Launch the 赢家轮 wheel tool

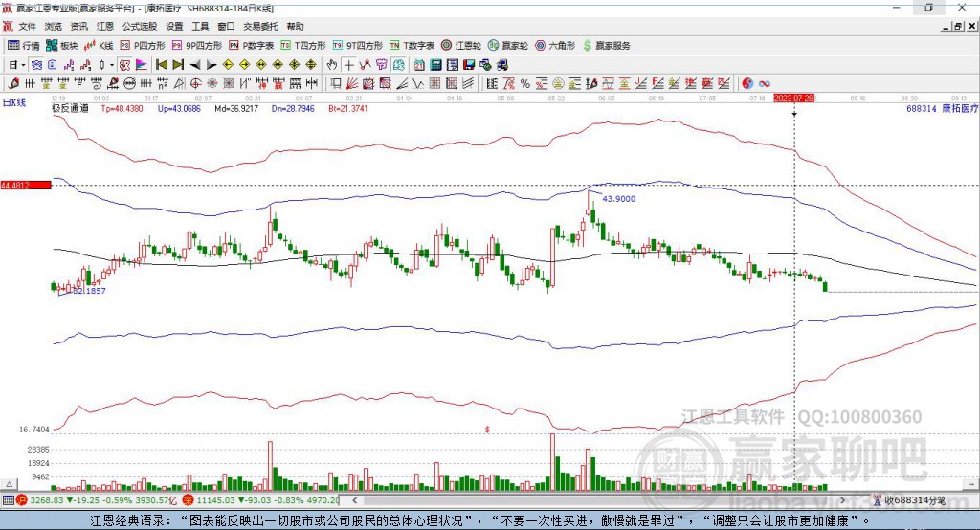508,46
